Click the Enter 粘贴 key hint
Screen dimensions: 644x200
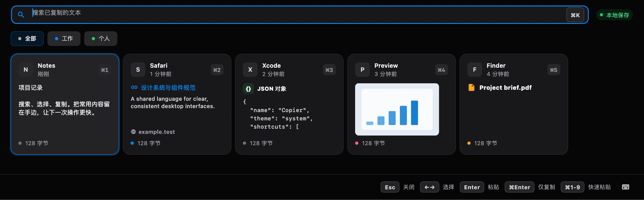[x=480, y=187]
